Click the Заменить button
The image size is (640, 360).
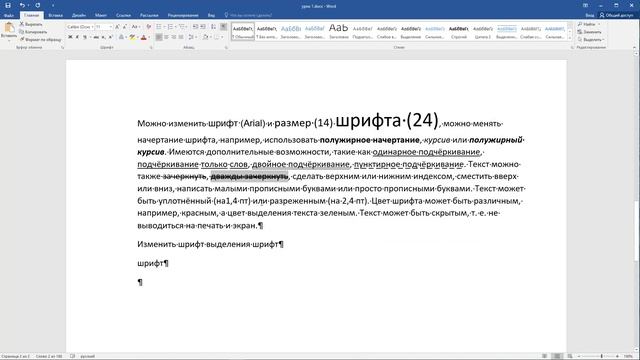pos(589,32)
